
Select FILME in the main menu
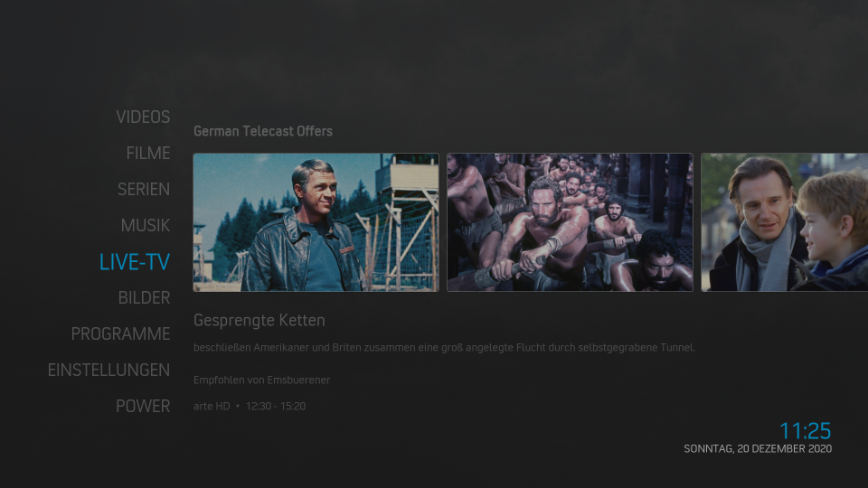point(147,154)
